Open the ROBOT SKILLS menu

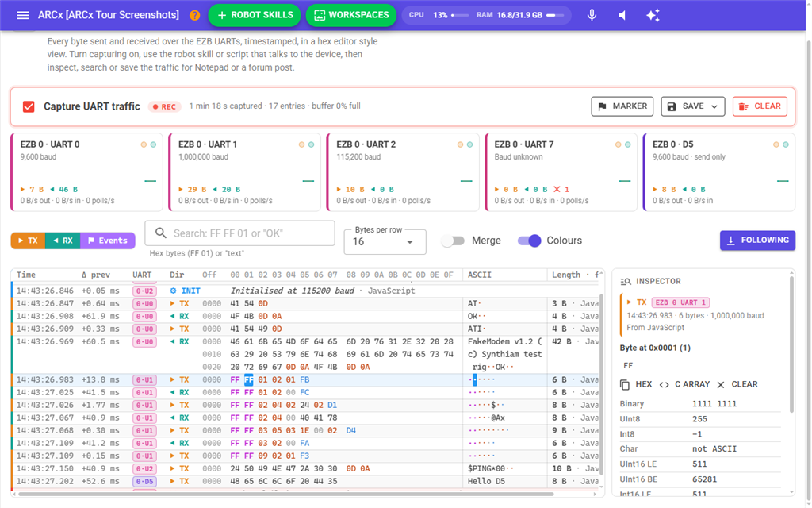(255, 15)
